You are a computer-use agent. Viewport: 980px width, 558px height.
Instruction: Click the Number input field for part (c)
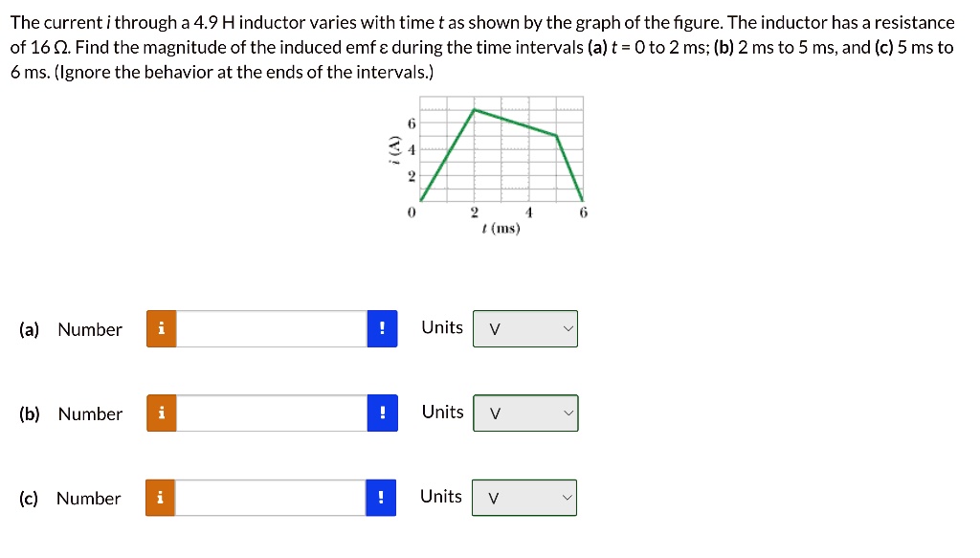(273, 498)
